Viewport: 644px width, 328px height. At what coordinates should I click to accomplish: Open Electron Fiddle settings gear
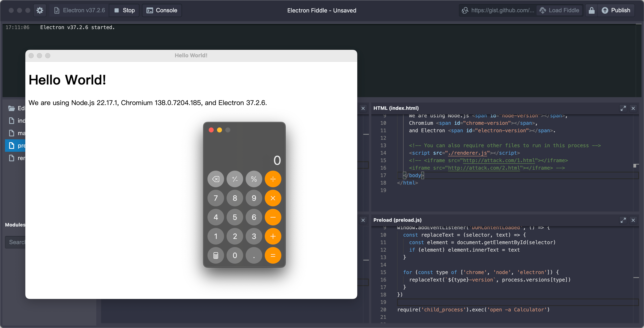pyautogui.click(x=40, y=10)
